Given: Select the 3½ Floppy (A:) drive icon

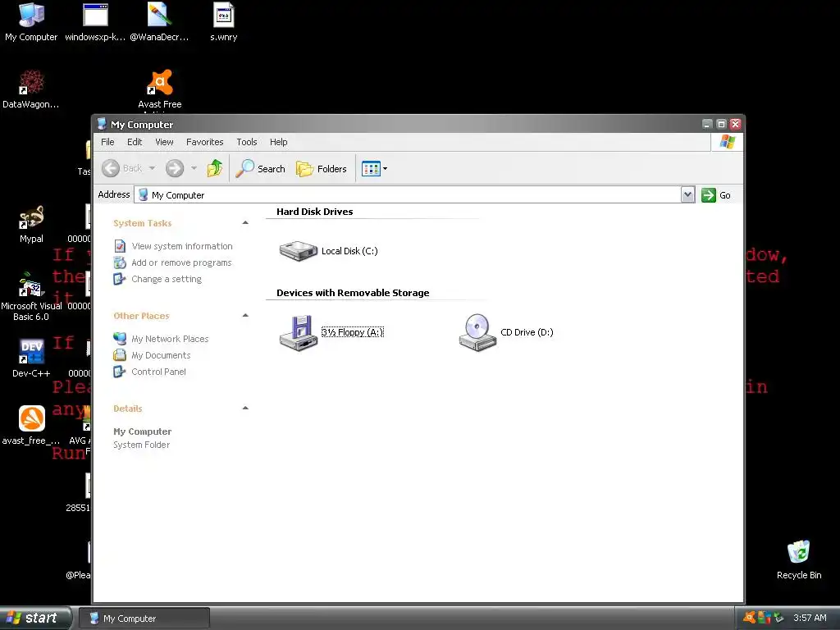Looking at the screenshot, I should (x=299, y=332).
